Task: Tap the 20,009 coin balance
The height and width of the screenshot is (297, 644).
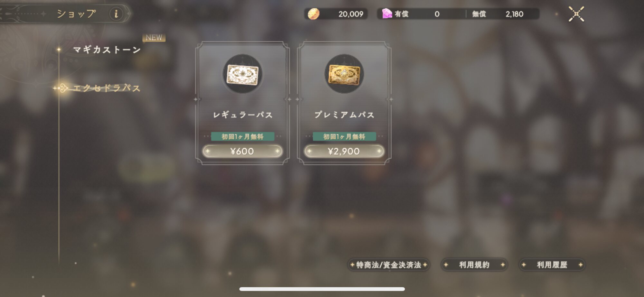Action: [x=351, y=14]
